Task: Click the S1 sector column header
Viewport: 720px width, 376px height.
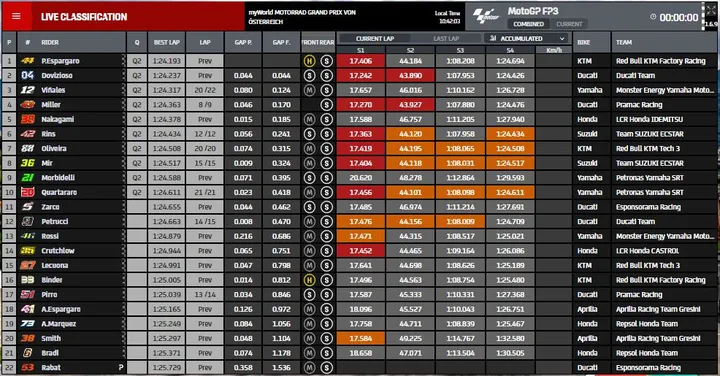Action: (x=360, y=50)
